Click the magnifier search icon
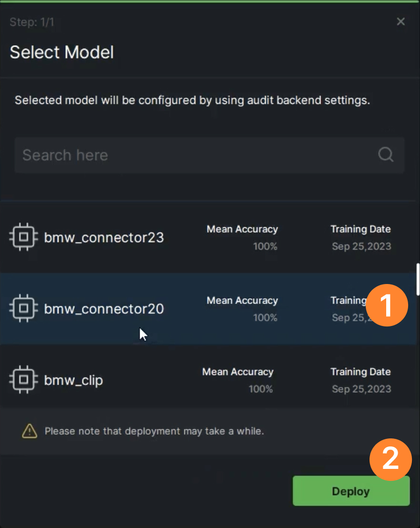This screenshot has width=420, height=528. [386, 155]
